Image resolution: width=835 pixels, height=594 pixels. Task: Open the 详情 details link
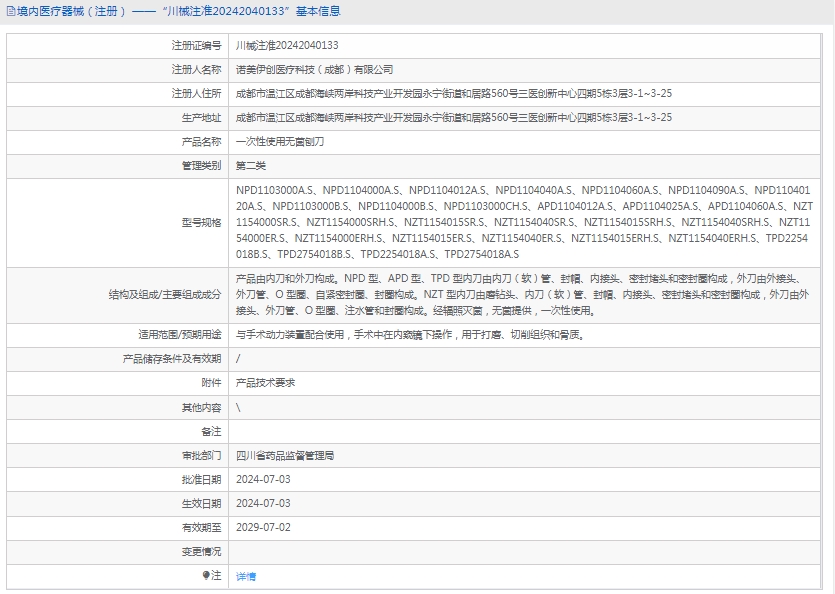pos(245,576)
